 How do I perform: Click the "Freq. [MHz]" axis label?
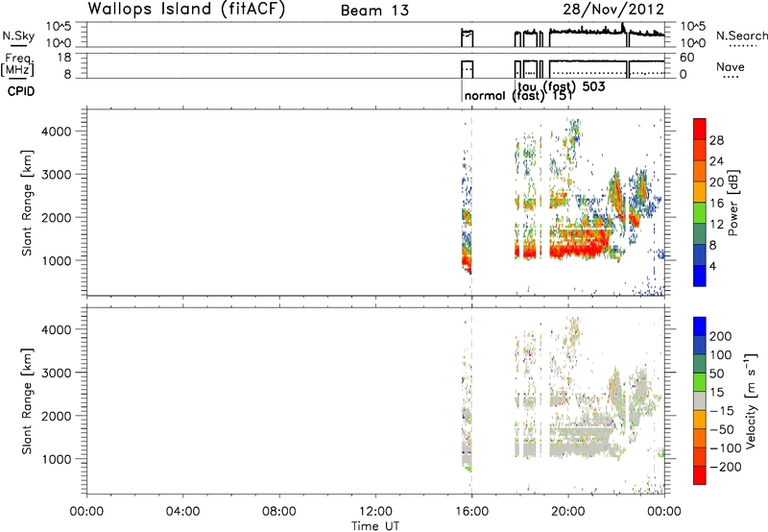coord(17,64)
